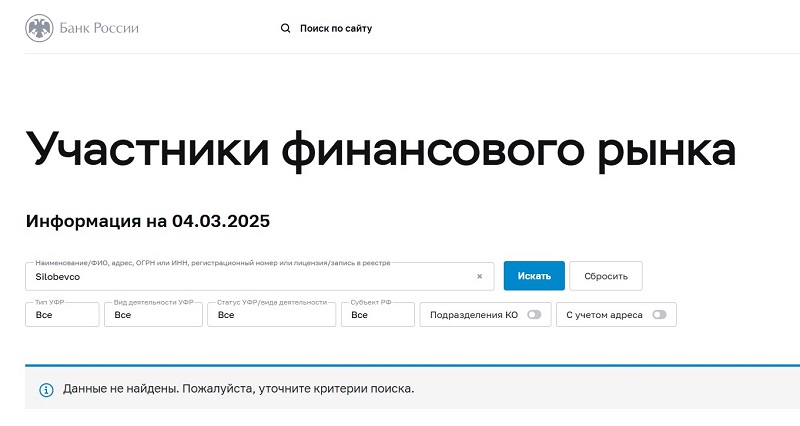800x426 pixels.
Task: Click the Искать button
Action: pyautogui.click(x=534, y=276)
